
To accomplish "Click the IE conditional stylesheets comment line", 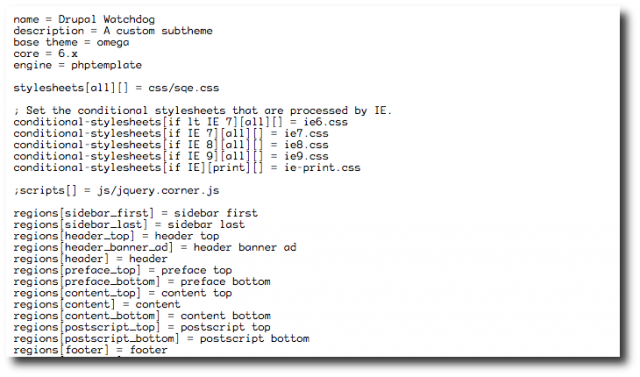I will pyautogui.click(x=202, y=111).
